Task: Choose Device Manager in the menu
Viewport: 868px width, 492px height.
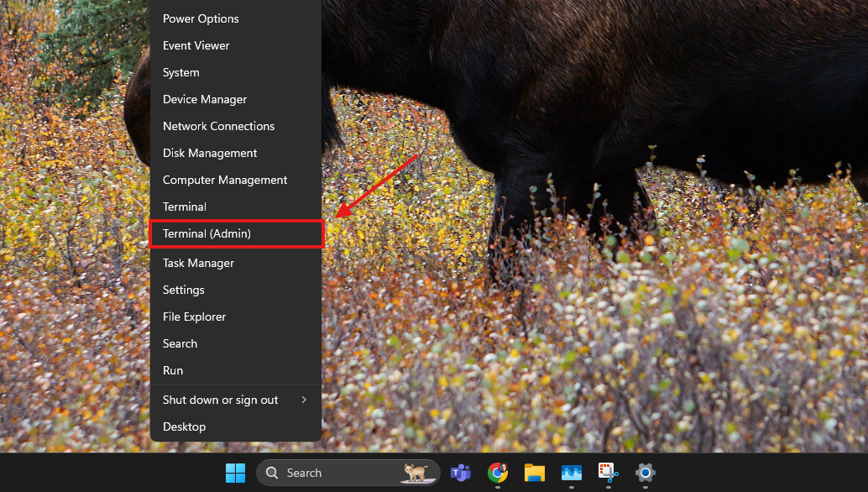Action: [205, 99]
